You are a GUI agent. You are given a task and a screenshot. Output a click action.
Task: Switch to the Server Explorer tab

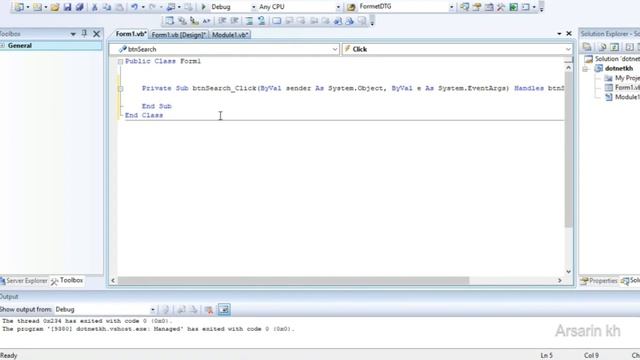tap(24, 281)
